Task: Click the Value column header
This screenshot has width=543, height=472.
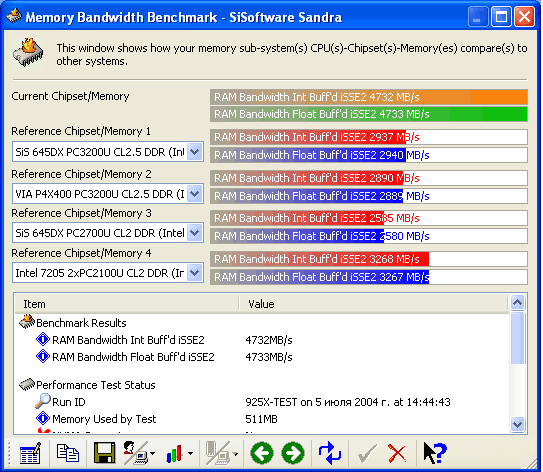Action: click(x=374, y=304)
